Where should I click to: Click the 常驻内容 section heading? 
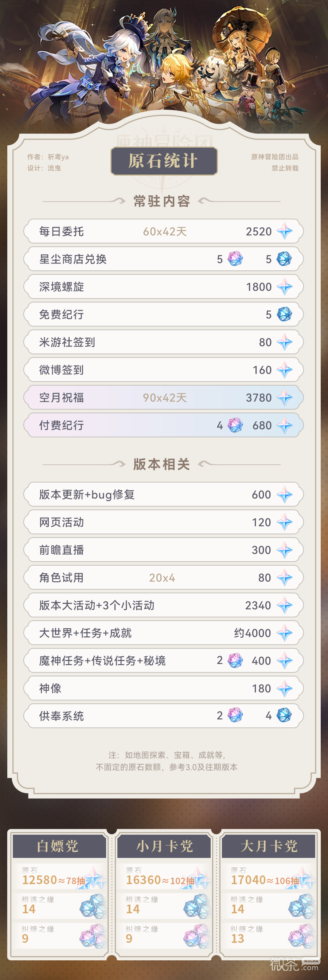click(162, 201)
